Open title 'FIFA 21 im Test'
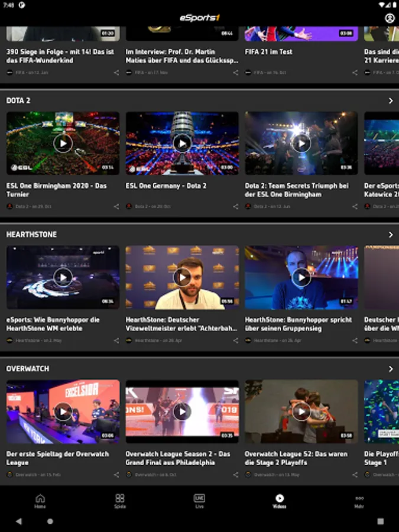 (x=268, y=52)
